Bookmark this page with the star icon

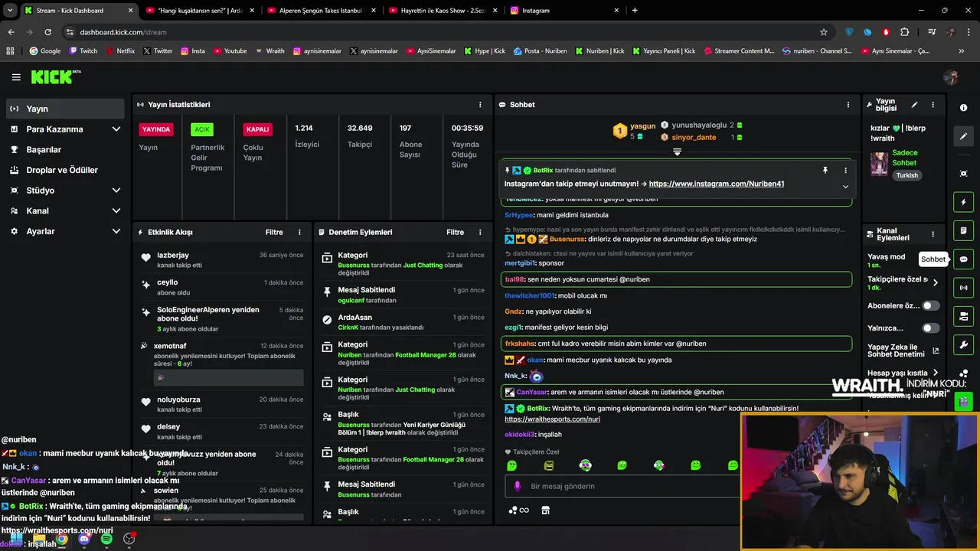[x=824, y=32]
